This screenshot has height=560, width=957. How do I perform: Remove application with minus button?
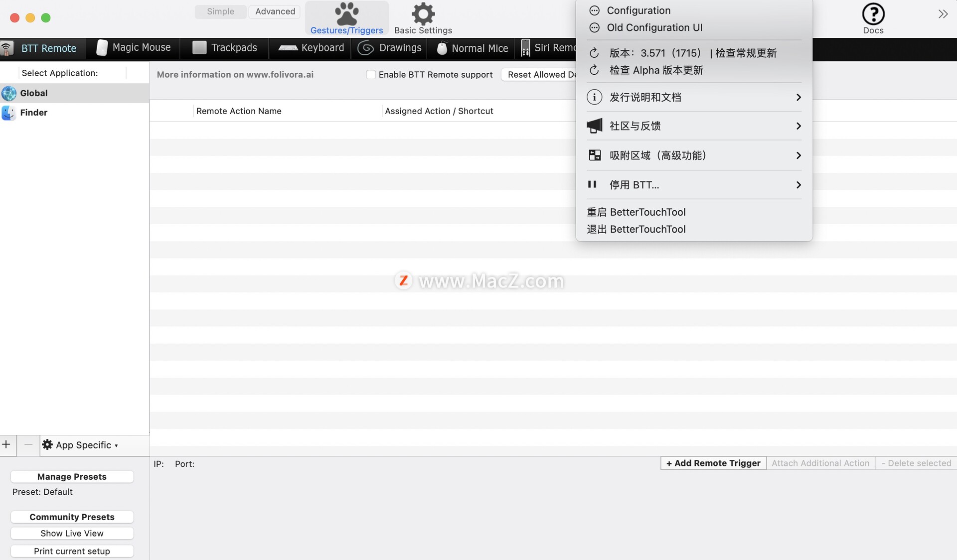click(x=28, y=444)
